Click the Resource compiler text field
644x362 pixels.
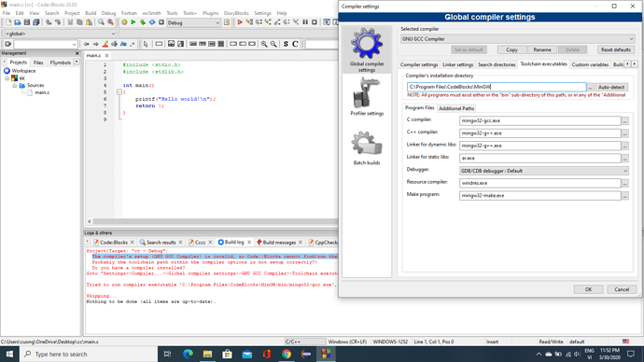tap(539, 183)
